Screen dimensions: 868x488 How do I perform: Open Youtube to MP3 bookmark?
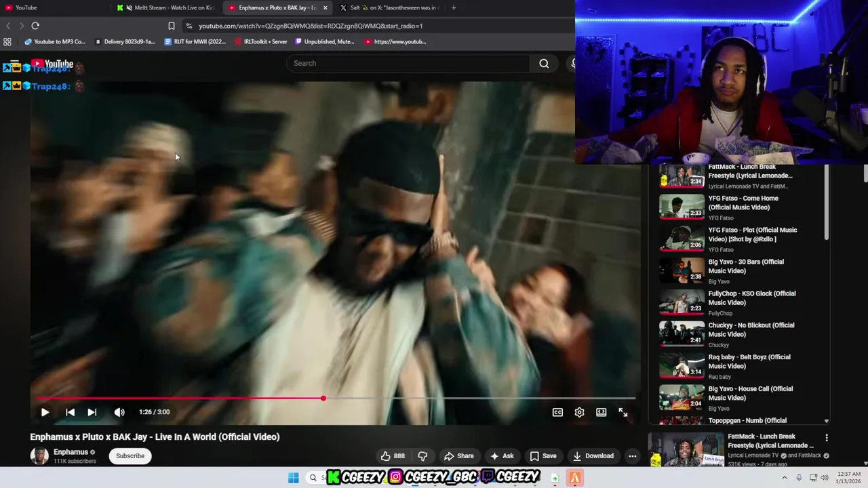(x=55, y=41)
